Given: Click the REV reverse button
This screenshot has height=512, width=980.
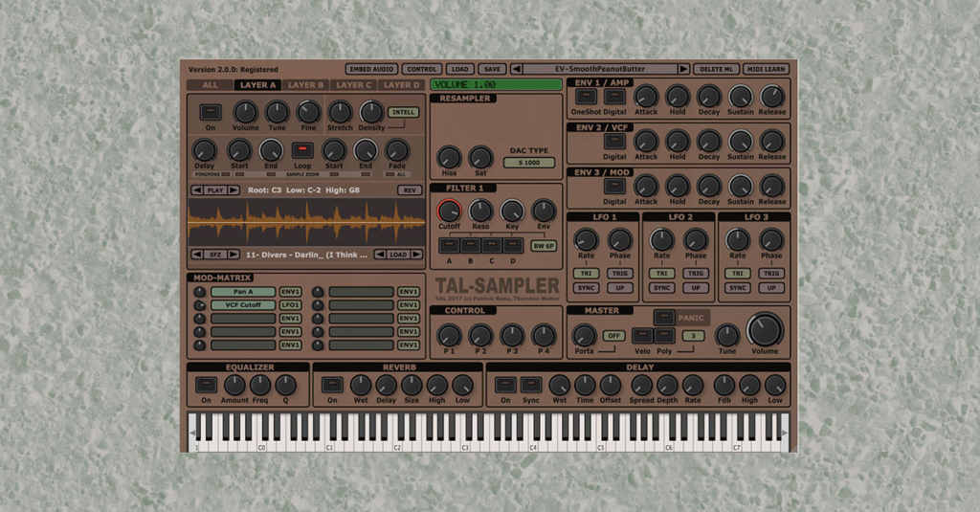Looking at the screenshot, I should (x=410, y=190).
